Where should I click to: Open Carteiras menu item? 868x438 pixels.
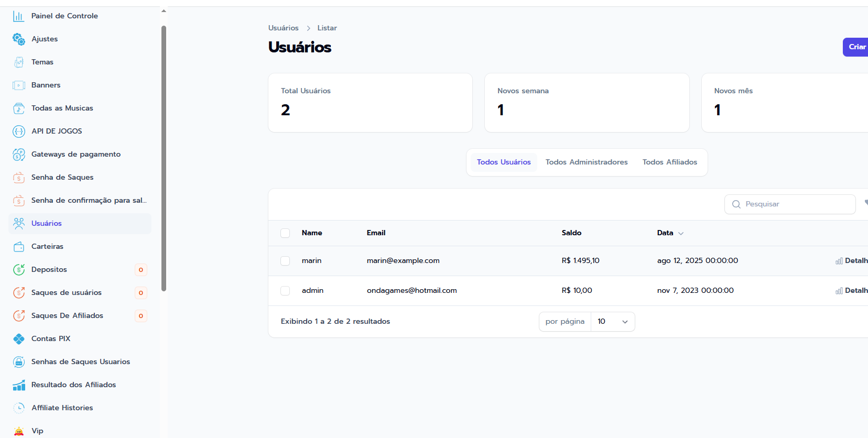click(80, 247)
